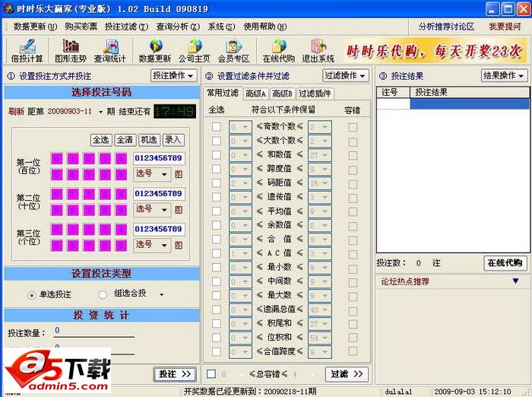The width and height of the screenshot is (532, 397).
Task: Open the 查询统计 toolbar icon
Action: 110,51
